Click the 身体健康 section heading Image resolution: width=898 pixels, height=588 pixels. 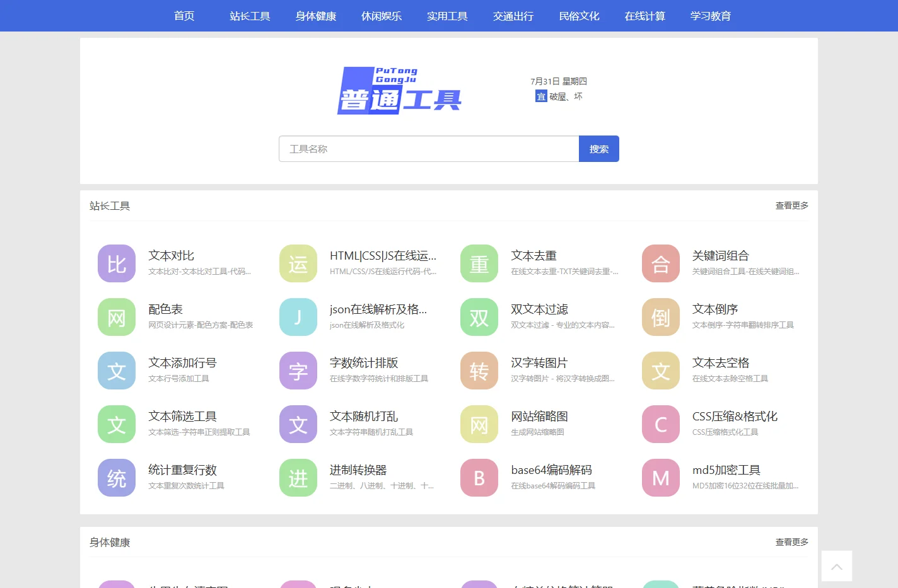click(x=110, y=542)
